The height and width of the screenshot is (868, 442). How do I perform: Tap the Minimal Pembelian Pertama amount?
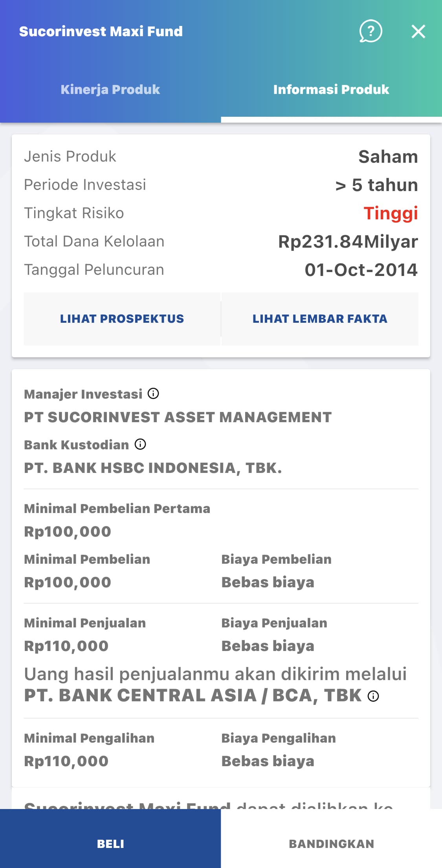pyautogui.click(x=68, y=531)
